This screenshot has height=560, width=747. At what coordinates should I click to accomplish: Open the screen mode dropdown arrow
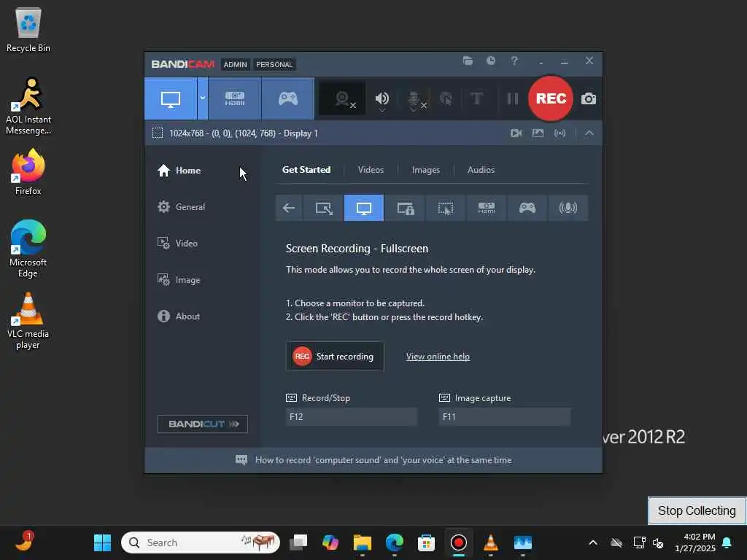tap(203, 98)
